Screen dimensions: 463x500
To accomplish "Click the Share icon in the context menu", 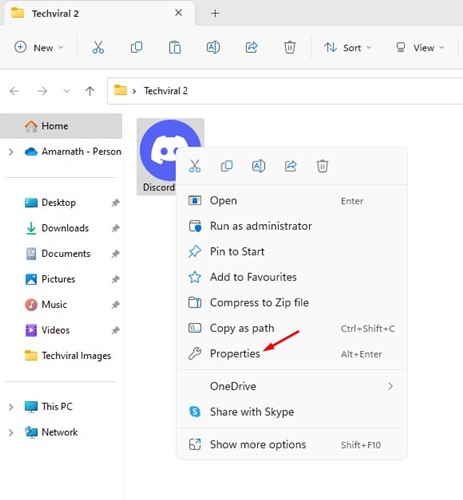I will pos(291,166).
